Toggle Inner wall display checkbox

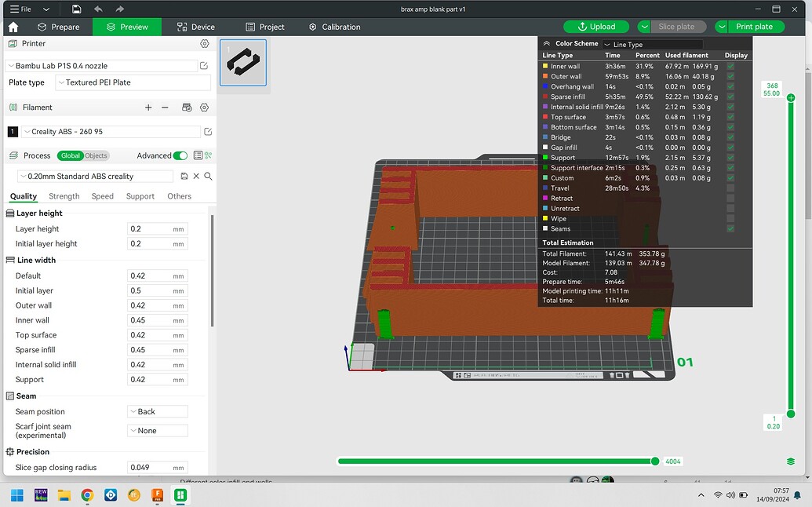pyautogui.click(x=730, y=66)
